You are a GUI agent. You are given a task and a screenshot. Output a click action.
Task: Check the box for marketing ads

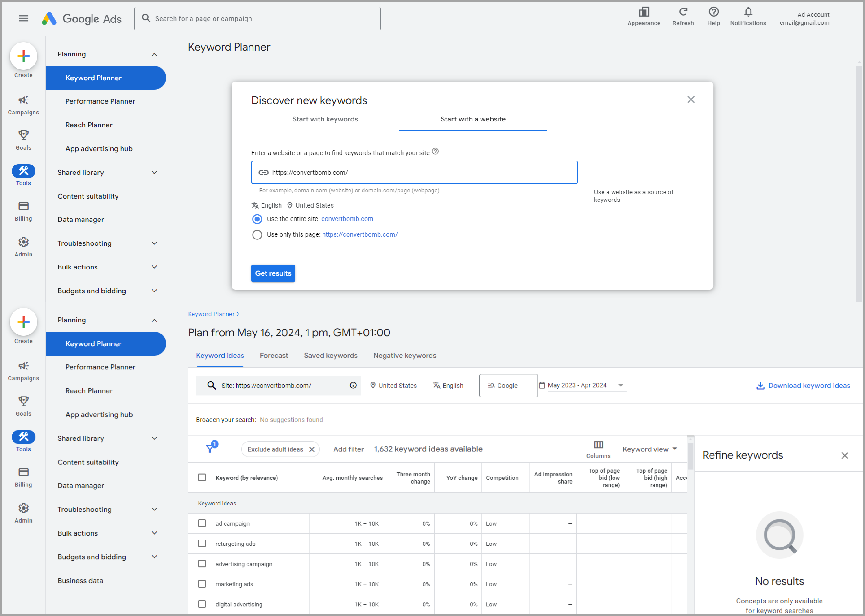point(202,584)
